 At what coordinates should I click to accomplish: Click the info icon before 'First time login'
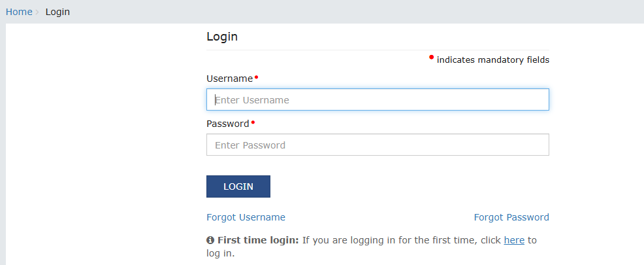[x=210, y=240]
